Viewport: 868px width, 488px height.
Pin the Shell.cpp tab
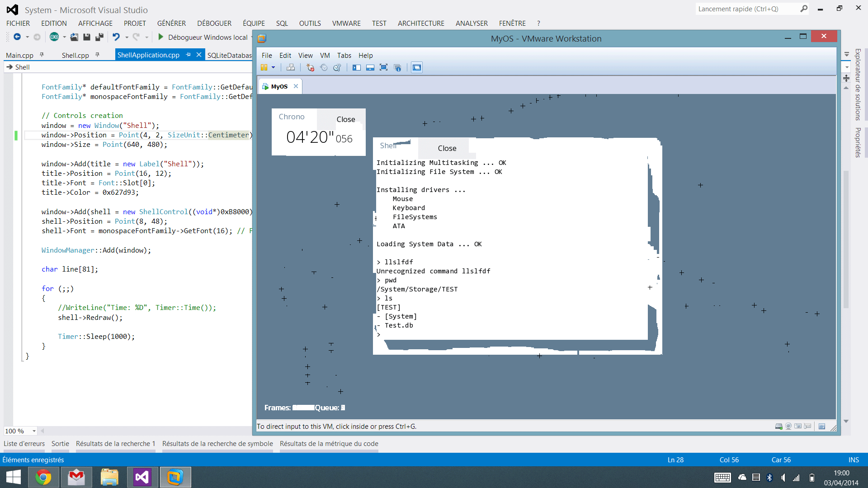pos(97,55)
